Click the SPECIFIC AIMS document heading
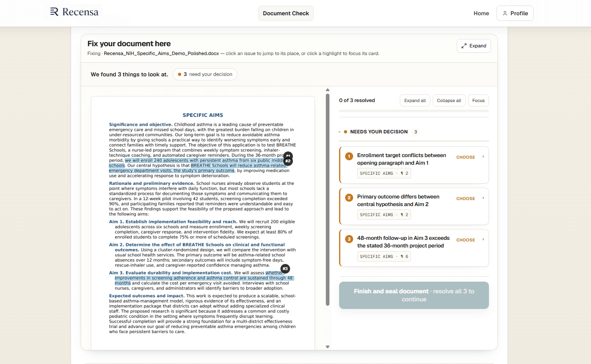 tap(203, 115)
